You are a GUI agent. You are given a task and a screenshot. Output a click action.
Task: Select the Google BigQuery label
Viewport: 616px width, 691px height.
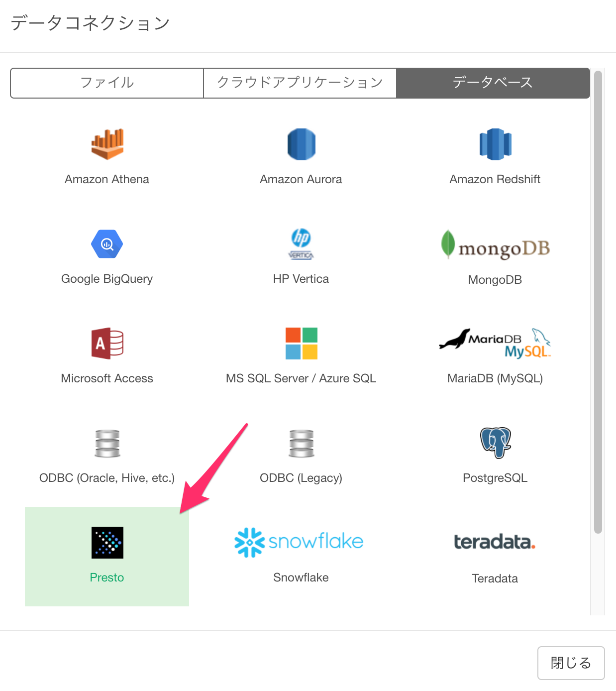[x=107, y=279]
